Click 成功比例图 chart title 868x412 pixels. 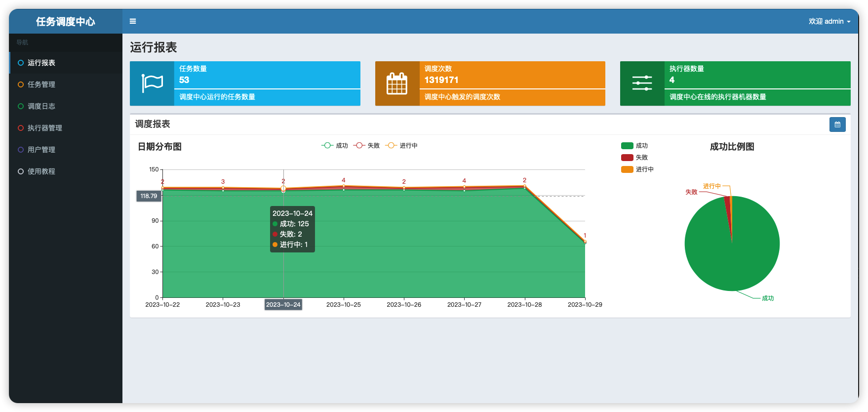[x=732, y=147]
